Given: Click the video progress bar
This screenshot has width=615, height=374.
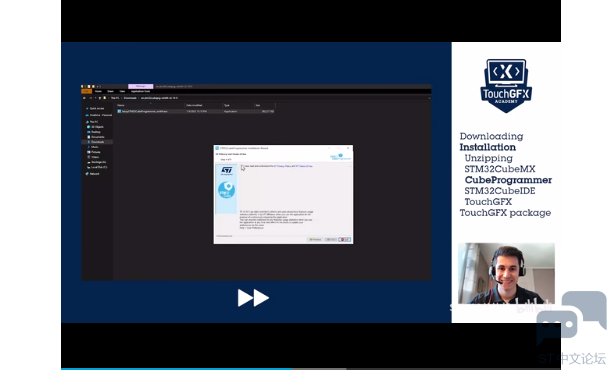Looking at the screenshot, I should 311,369.
